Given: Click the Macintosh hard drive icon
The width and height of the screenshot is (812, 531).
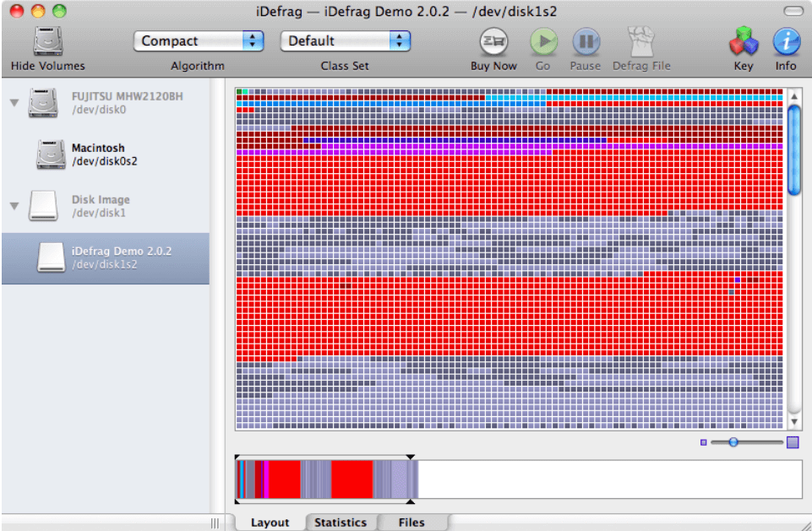Looking at the screenshot, I should [51, 154].
